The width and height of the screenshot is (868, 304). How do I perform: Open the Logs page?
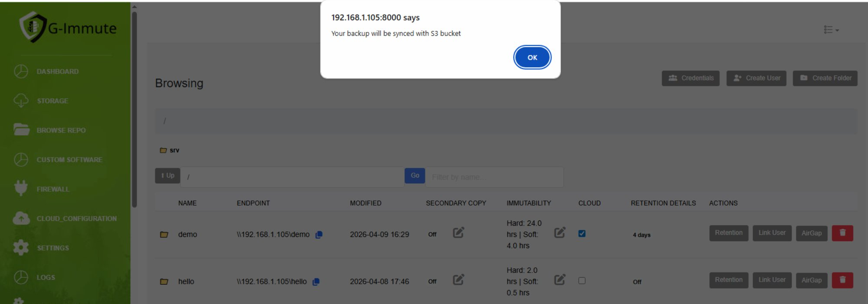pos(46,278)
